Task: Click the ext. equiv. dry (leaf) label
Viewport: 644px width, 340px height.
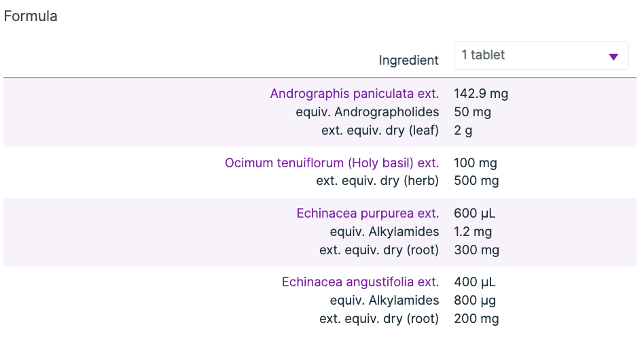Action: click(x=380, y=130)
